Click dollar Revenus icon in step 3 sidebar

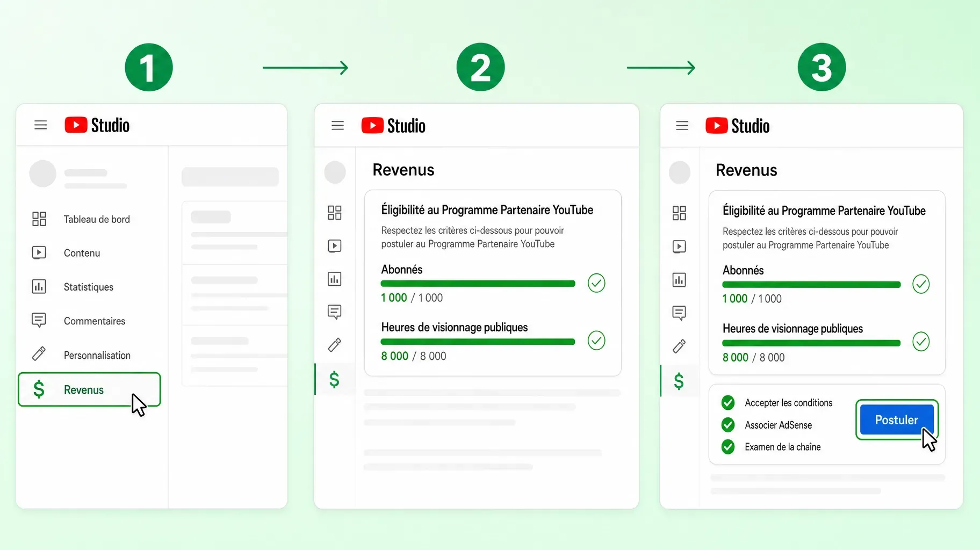(x=679, y=381)
